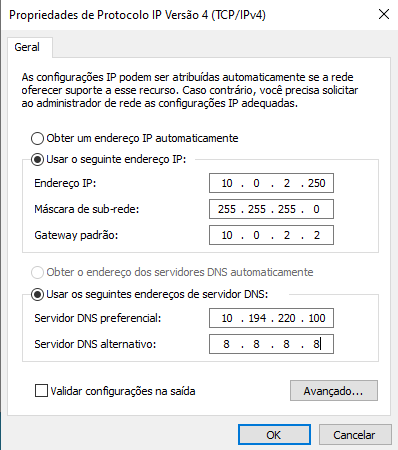
Task: Open the Avançado... settings button
Action: (334, 391)
